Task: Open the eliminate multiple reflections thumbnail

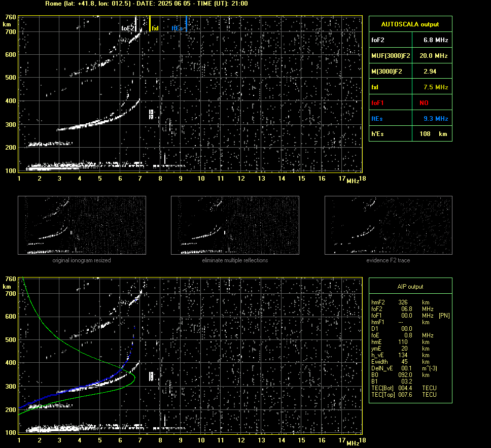Action: point(235,225)
